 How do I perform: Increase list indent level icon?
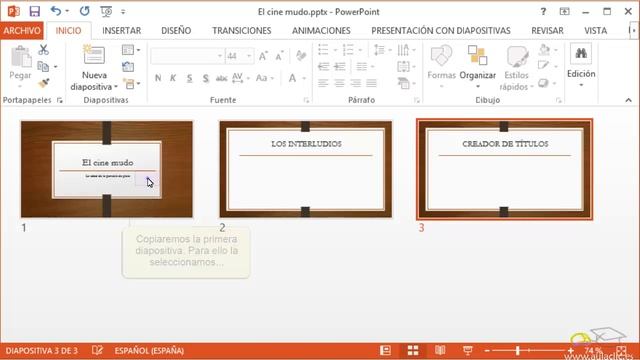point(340,67)
